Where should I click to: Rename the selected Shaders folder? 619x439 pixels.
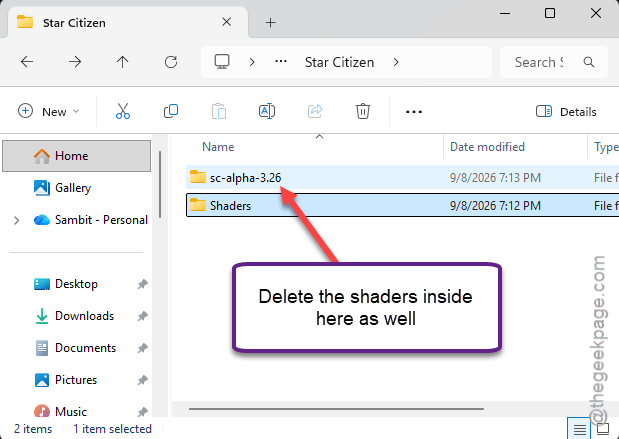[x=267, y=111]
